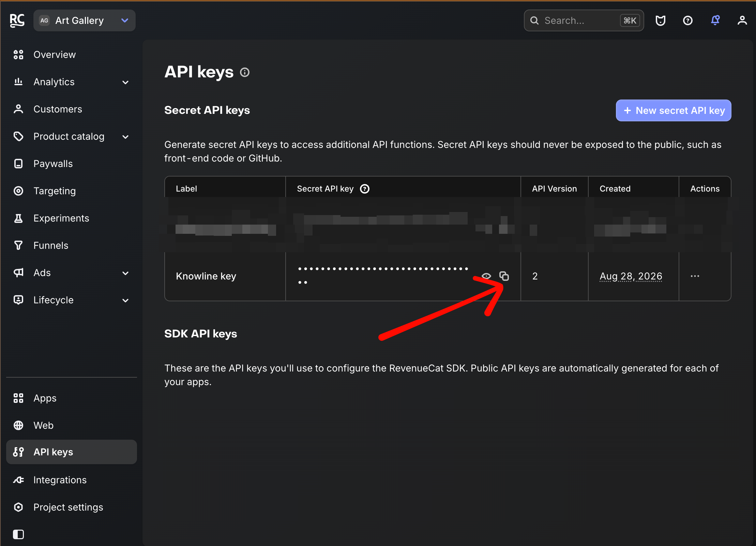Open Apps in the sidebar
Image resolution: width=756 pixels, height=546 pixels.
[72, 398]
